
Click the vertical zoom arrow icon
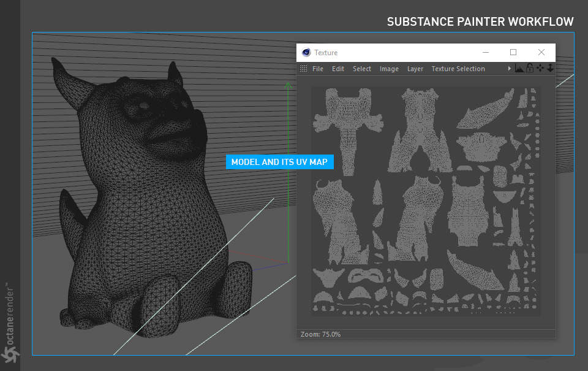click(550, 68)
